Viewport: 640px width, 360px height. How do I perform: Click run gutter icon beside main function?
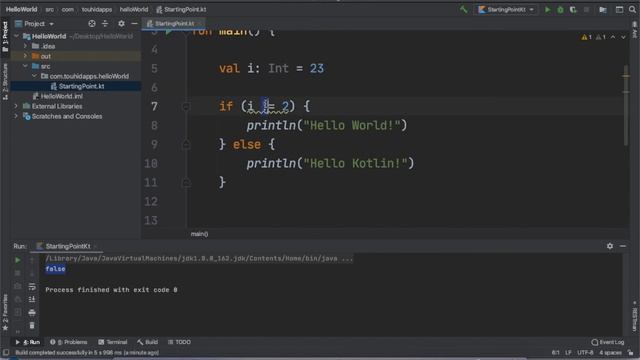click(x=169, y=32)
